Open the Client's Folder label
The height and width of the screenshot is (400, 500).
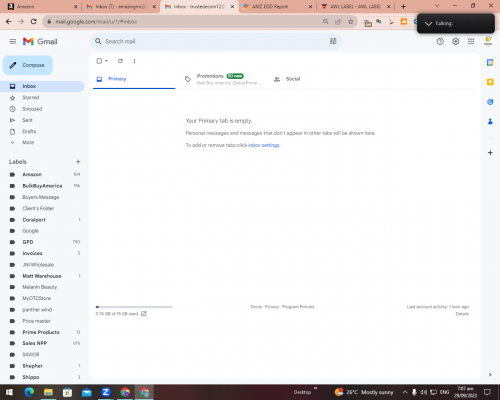pyautogui.click(x=38, y=208)
